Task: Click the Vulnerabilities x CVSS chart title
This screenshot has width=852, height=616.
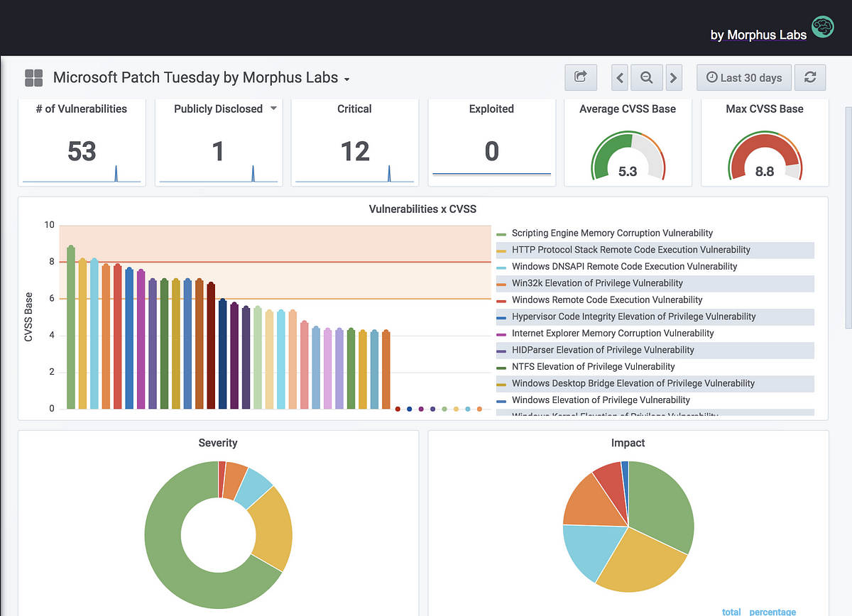Action: [x=422, y=209]
